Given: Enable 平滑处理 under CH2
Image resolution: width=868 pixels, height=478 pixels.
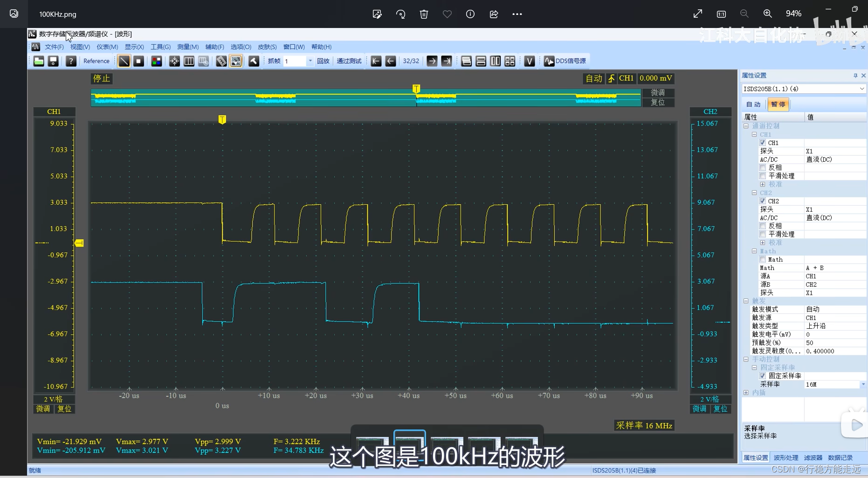Looking at the screenshot, I should pos(763,234).
